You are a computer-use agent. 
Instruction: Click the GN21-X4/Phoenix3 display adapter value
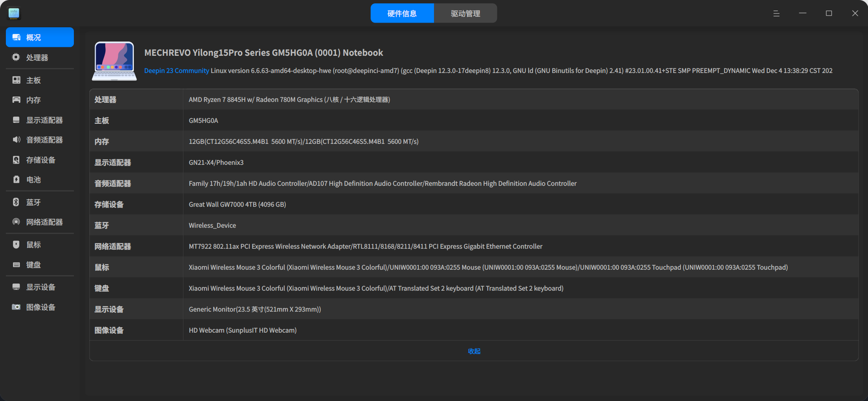216,162
